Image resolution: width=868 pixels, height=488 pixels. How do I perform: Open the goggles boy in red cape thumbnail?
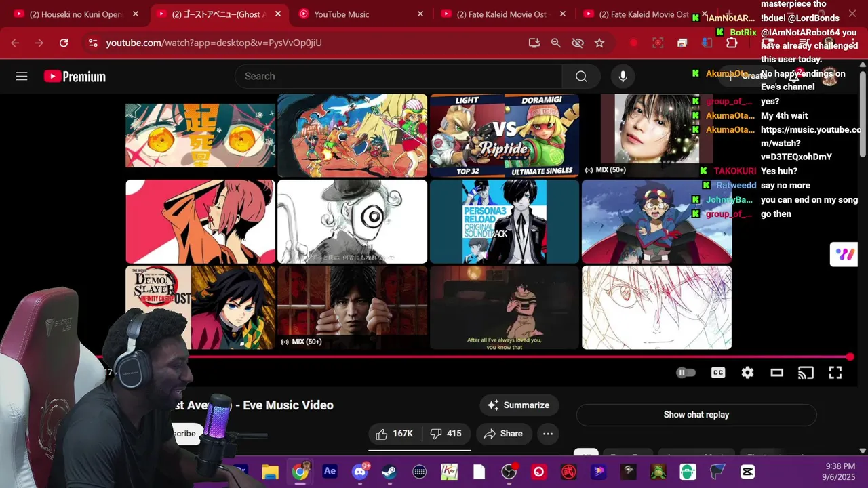[x=656, y=222]
